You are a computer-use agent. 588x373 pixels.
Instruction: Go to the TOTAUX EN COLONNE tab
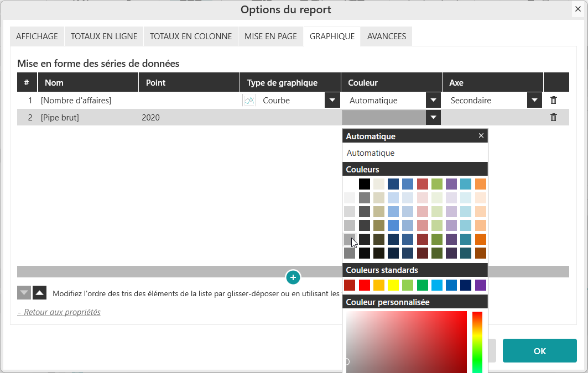click(191, 36)
